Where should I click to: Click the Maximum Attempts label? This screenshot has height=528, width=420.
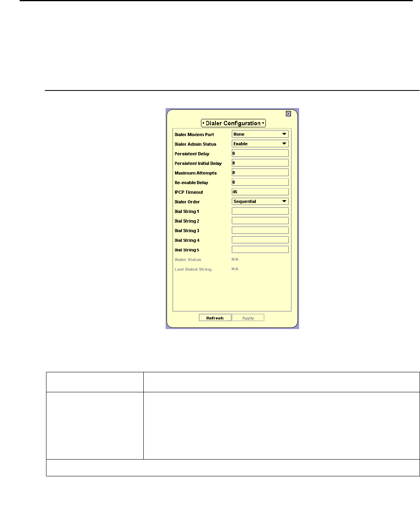tap(195, 173)
